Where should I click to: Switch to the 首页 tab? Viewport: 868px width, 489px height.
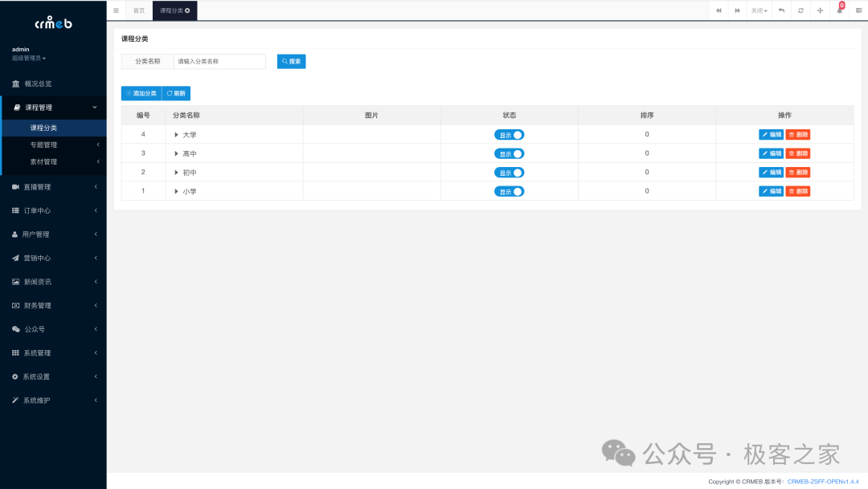[139, 10]
